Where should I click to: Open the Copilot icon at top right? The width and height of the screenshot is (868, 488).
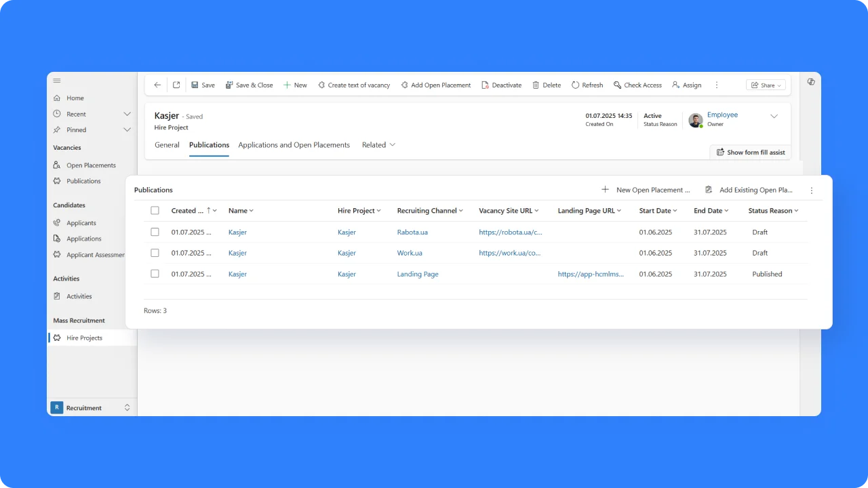[x=811, y=81]
